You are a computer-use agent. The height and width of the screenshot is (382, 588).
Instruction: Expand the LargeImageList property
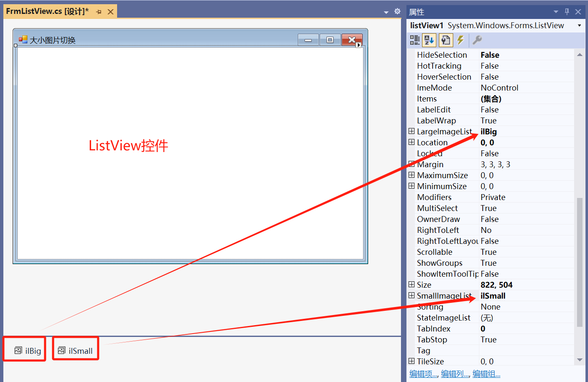(412, 131)
